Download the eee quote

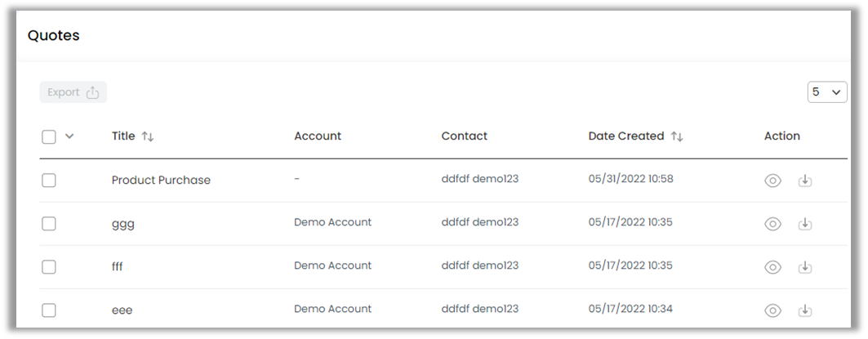pos(805,310)
